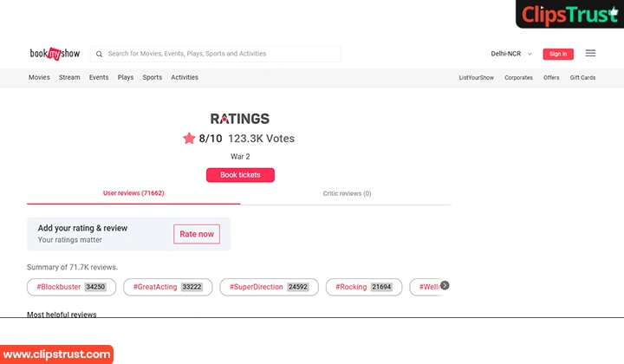
Task: Open the hamburger menu icon
Action: (x=590, y=53)
